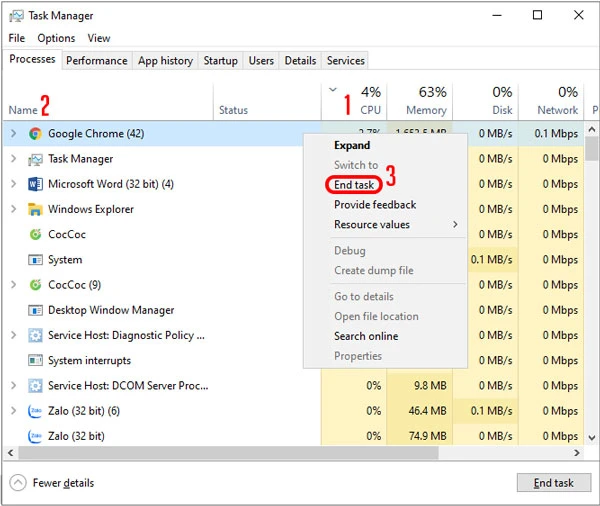The width and height of the screenshot is (600, 506).
Task: Click the CocCoc process icon without count
Action: pos(35,234)
